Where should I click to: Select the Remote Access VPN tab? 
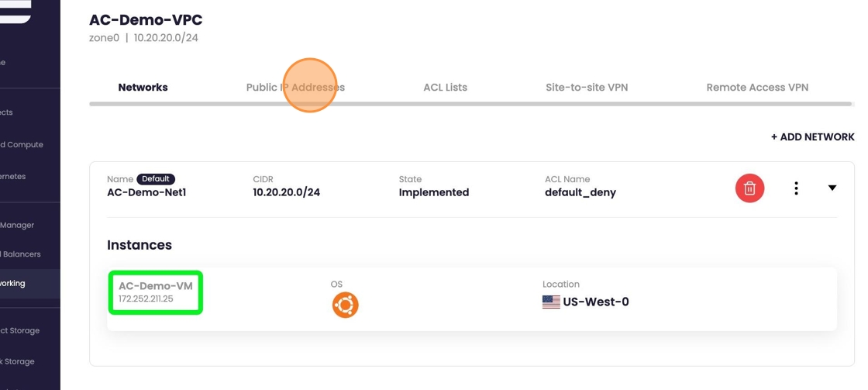[757, 88]
